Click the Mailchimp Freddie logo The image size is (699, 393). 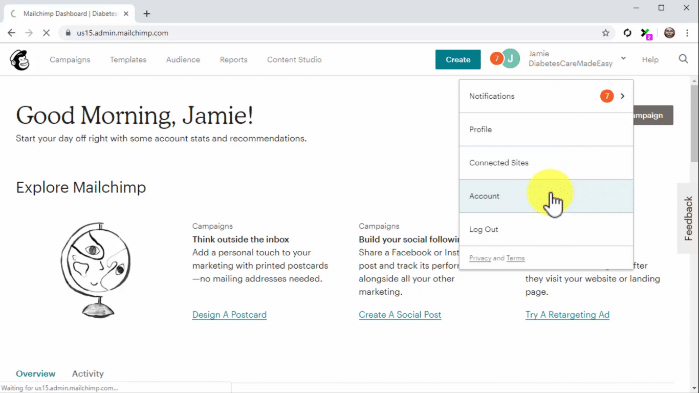click(20, 60)
